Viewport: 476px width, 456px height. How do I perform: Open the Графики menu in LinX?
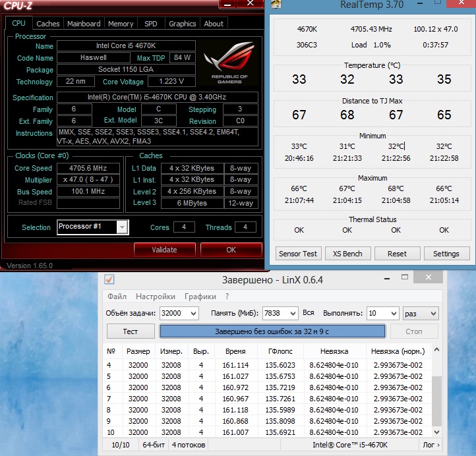click(200, 297)
